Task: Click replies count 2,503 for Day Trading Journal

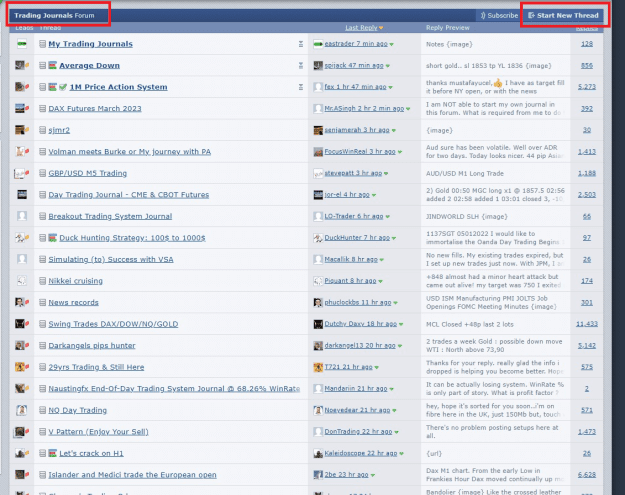Action: [x=587, y=194]
